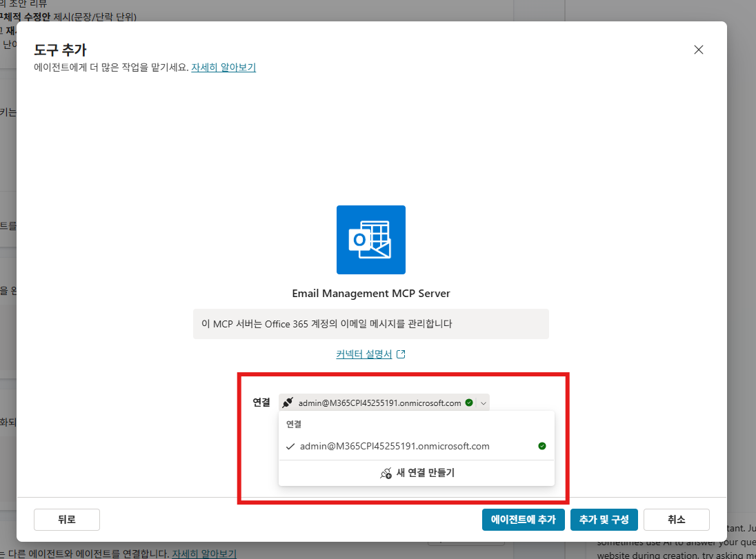Click the 추가 및 구성 button

pos(604,520)
